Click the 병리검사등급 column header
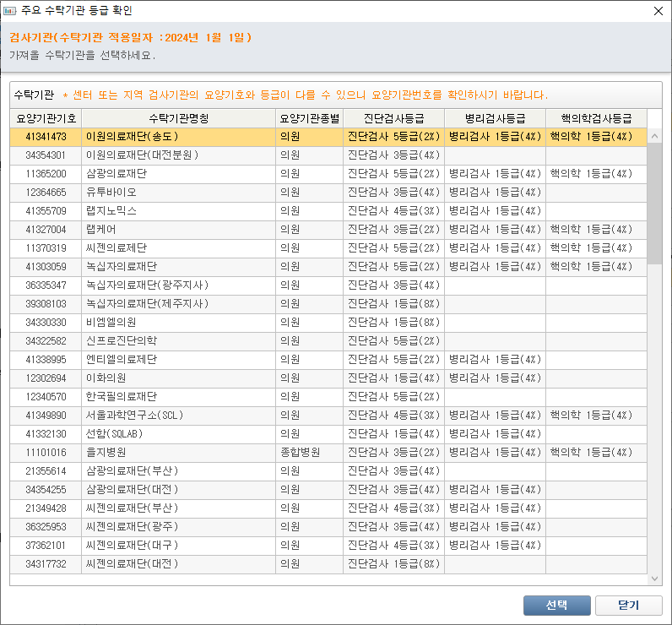This screenshot has width=672, height=625. click(x=495, y=118)
